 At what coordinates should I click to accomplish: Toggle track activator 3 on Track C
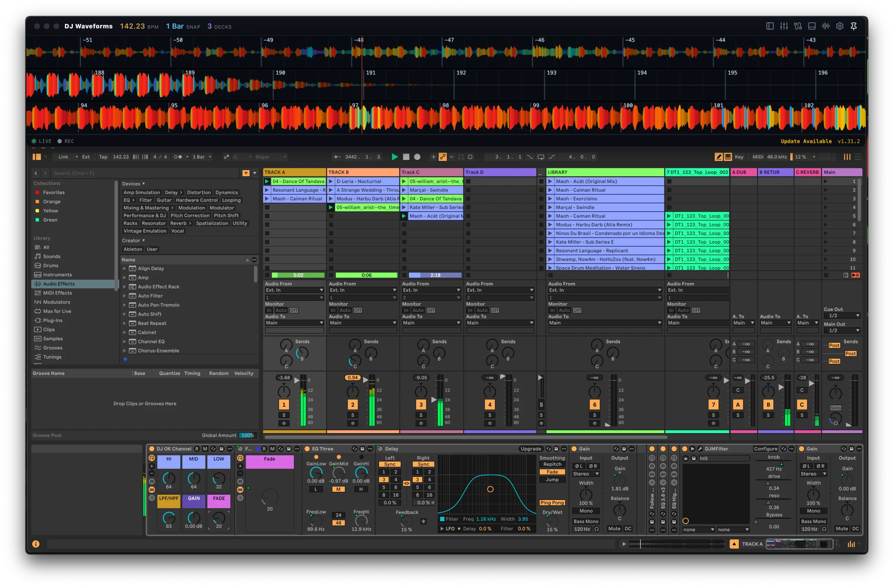click(420, 405)
